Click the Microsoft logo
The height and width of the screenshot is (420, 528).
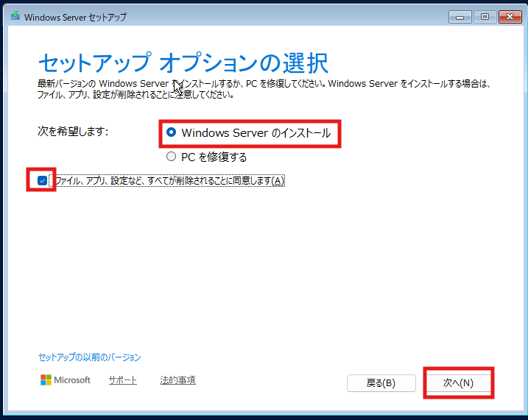tap(66, 380)
